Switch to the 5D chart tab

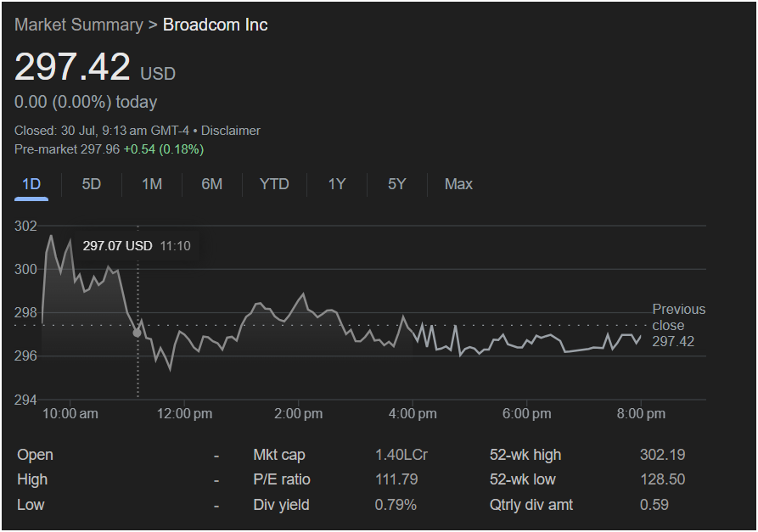point(92,184)
